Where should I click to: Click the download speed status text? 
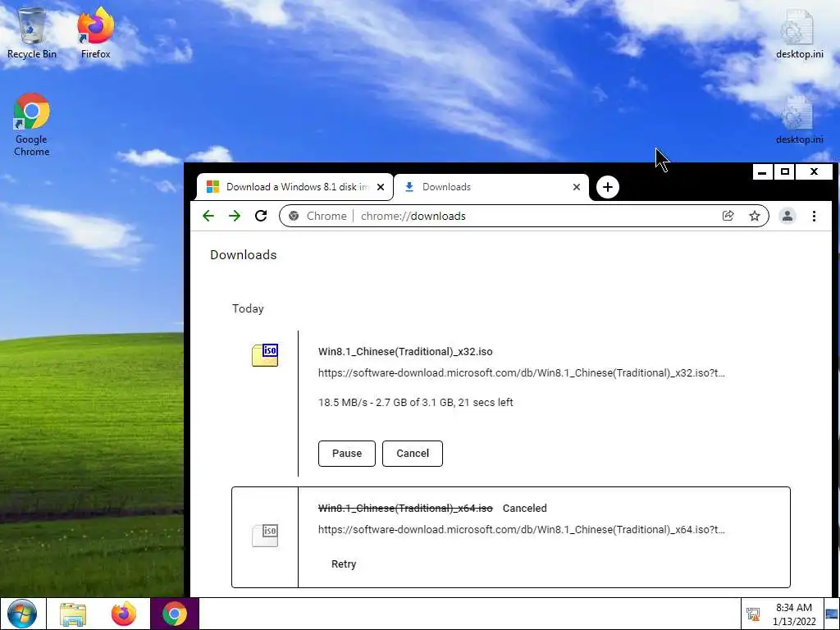pos(416,402)
